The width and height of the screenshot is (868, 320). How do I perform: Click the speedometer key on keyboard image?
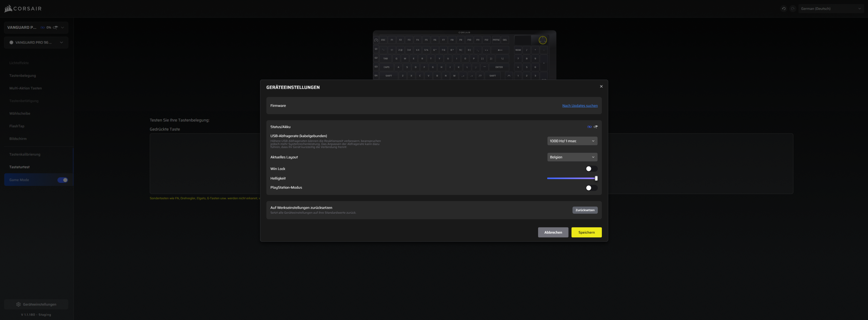376,40
